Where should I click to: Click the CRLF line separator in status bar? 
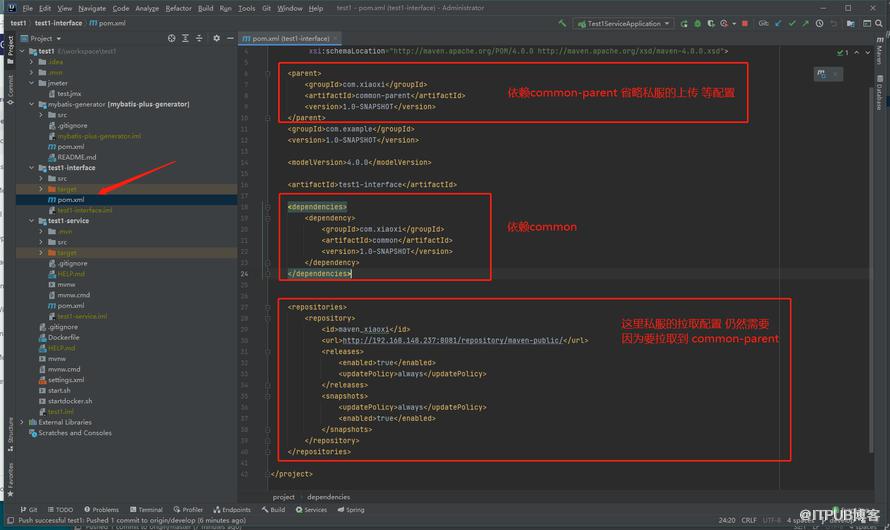749,520
